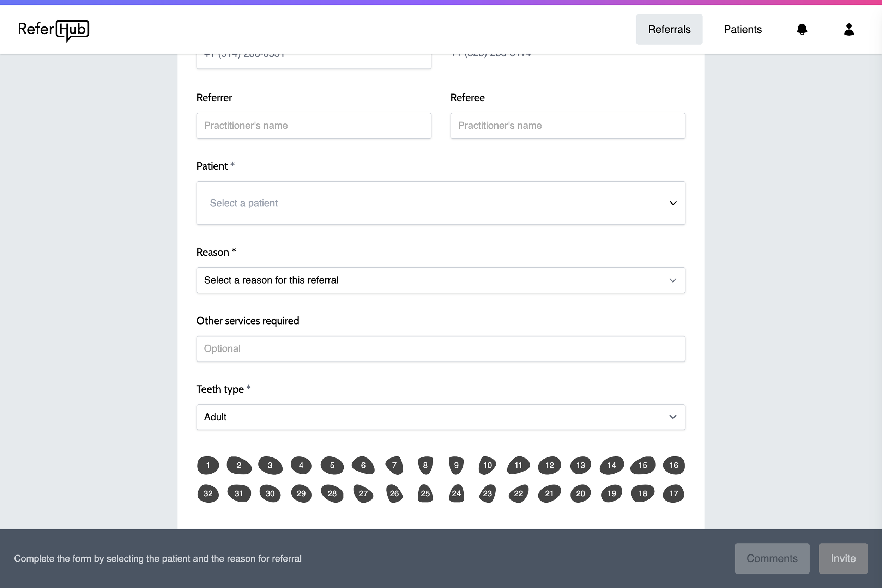The height and width of the screenshot is (588, 882).
Task: Focus the Other services required field
Action: pyautogui.click(x=441, y=349)
